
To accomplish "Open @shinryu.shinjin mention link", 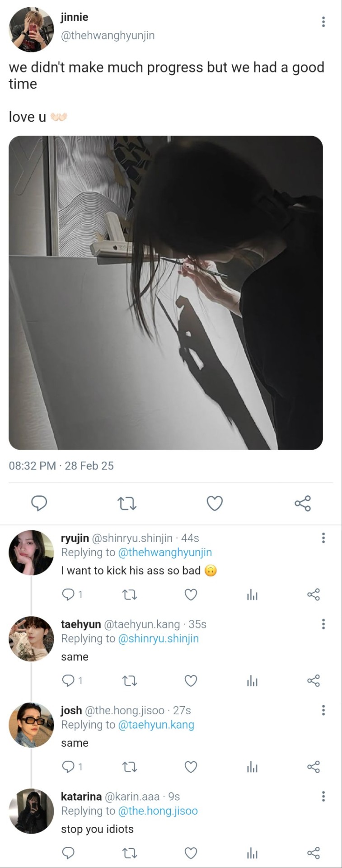I will [x=158, y=638].
